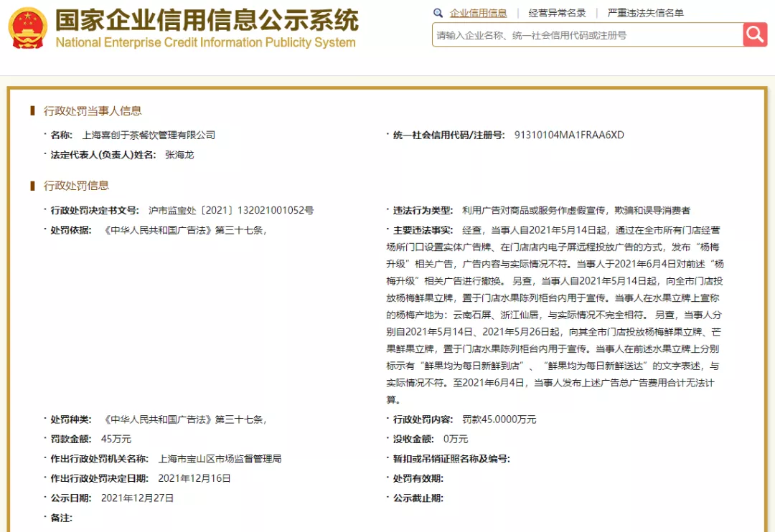The image size is (775, 532).
Task: Click the 行政处罚信息 section heading
Action: click(x=76, y=186)
